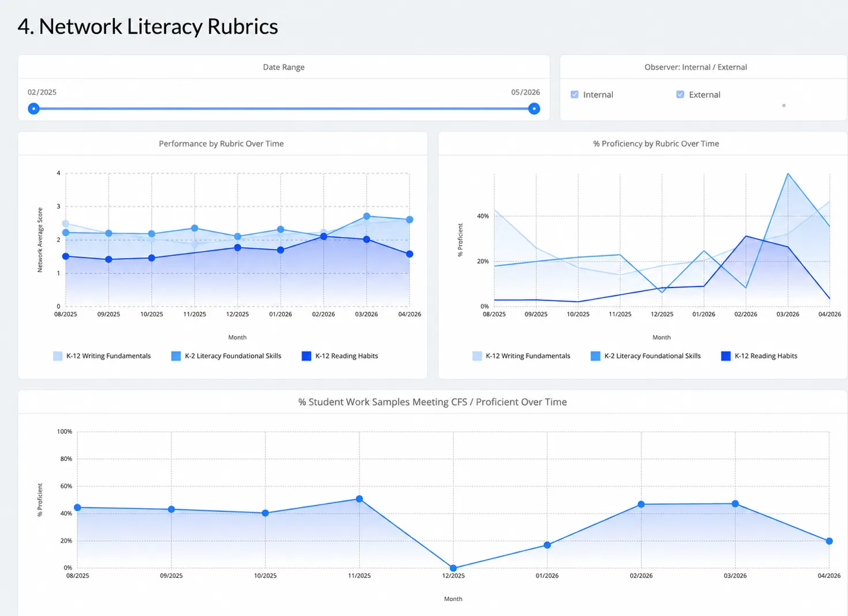The height and width of the screenshot is (616, 848).
Task: Click the Performance by Rubric Over Time title
Action: (x=221, y=143)
